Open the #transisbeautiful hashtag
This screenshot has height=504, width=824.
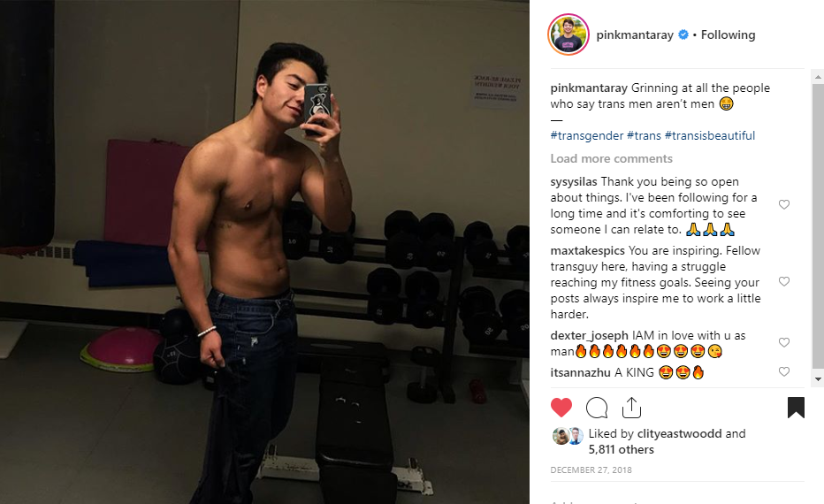point(709,135)
